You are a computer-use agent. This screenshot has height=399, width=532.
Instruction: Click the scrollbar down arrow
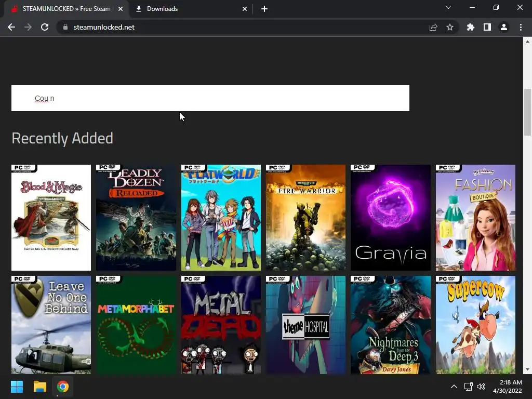tap(527, 369)
